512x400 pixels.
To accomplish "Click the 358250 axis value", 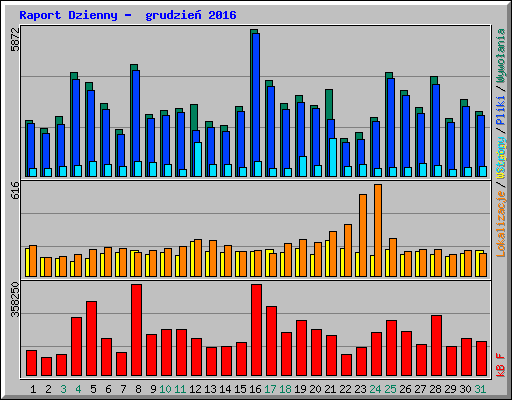I will [x=15, y=300].
